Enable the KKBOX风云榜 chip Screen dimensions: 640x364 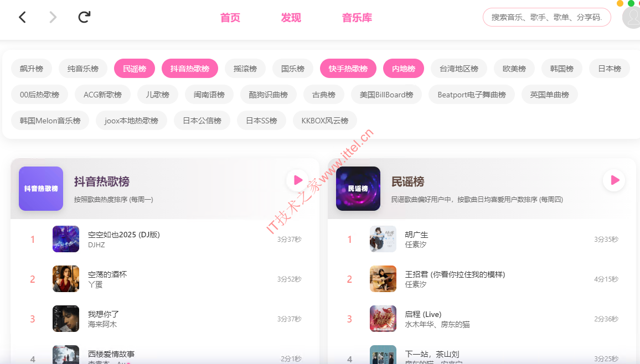pyautogui.click(x=325, y=121)
